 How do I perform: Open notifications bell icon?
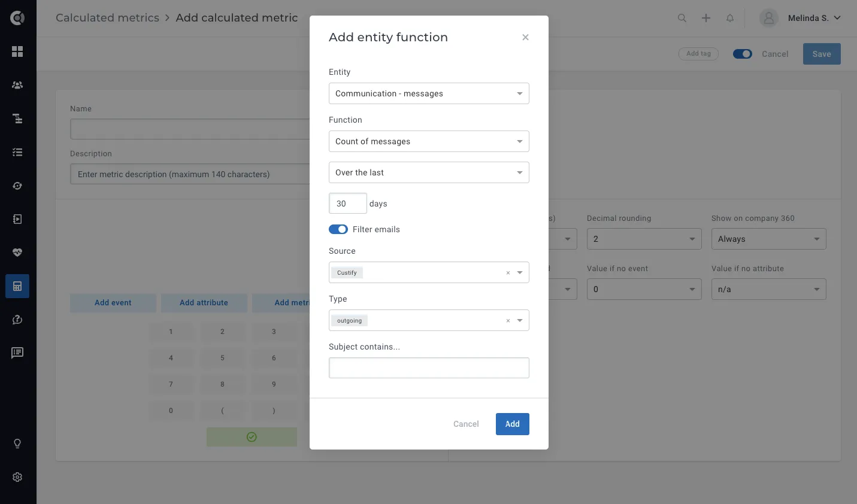(730, 18)
